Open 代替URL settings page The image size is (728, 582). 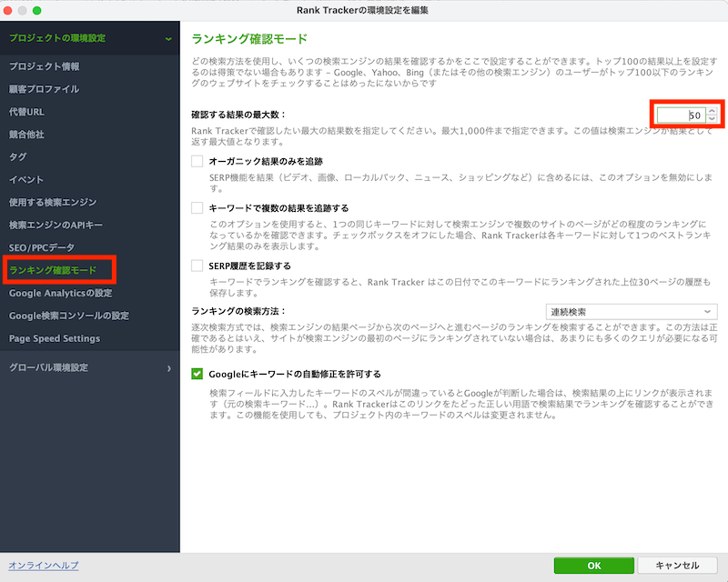[26, 112]
